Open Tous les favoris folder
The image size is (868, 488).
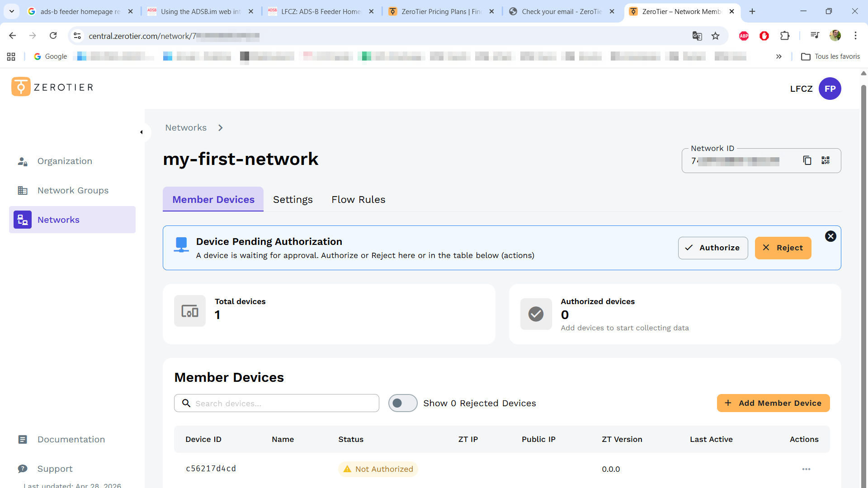coord(830,56)
